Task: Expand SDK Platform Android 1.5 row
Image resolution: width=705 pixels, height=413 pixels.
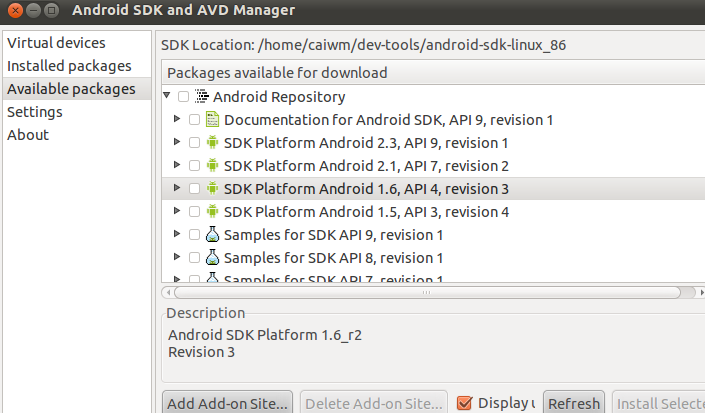Action: pos(177,210)
